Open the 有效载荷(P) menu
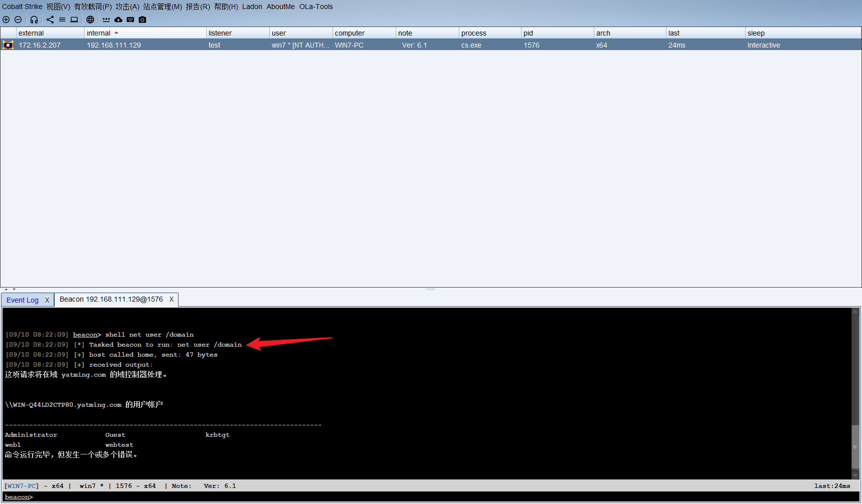This screenshot has width=862, height=504. click(x=93, y=7)
